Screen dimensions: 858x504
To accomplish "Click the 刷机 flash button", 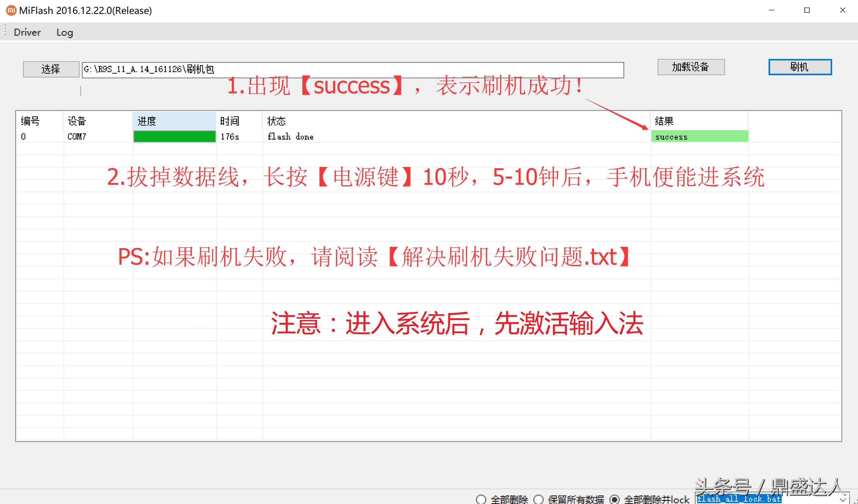I will [x=800, y=67].
